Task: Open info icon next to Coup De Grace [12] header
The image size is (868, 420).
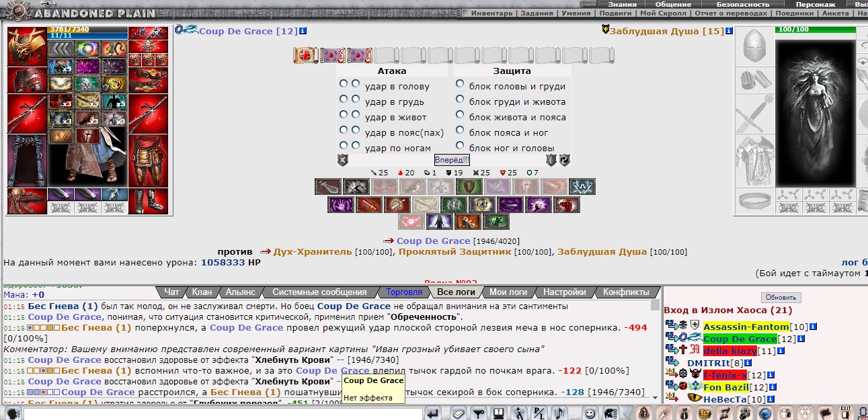Action: click(303, 31)
